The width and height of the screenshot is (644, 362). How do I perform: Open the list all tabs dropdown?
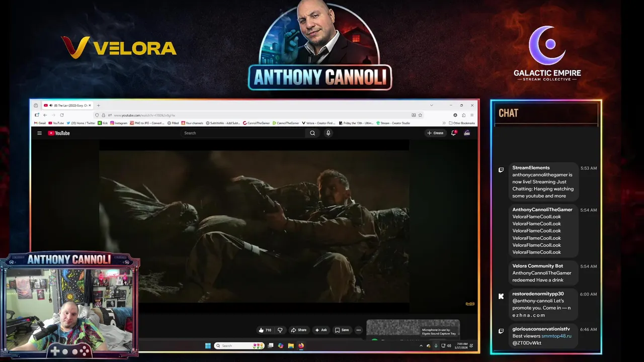[431, 105]
